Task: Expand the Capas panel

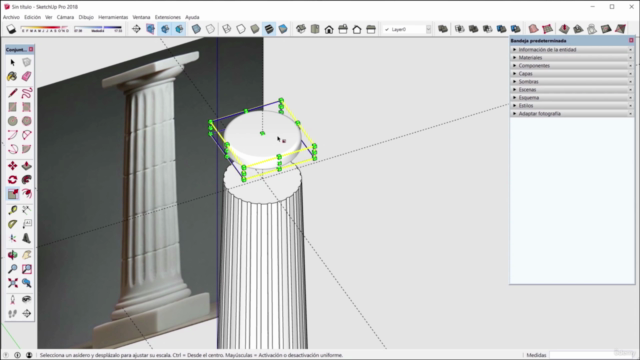Action: [572, 73]
